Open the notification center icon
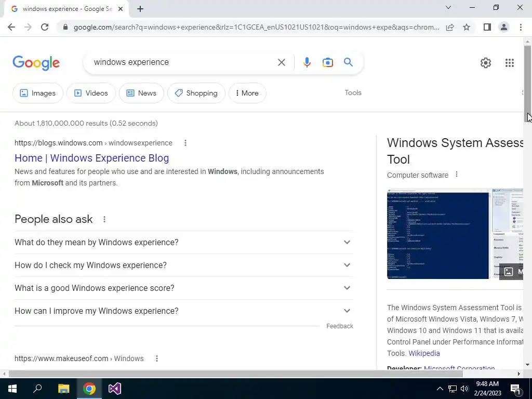 [515, 389]
